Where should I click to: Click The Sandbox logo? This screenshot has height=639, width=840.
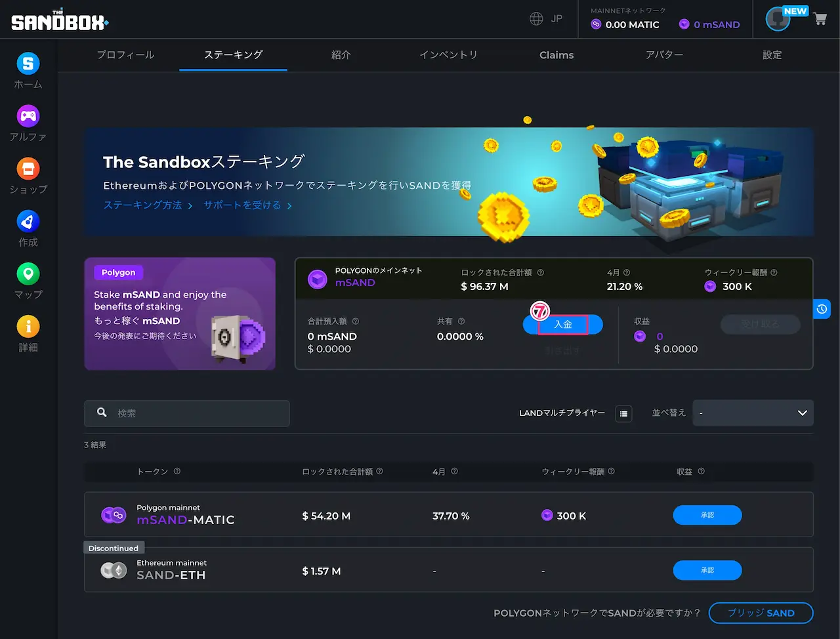pos(60,21)
